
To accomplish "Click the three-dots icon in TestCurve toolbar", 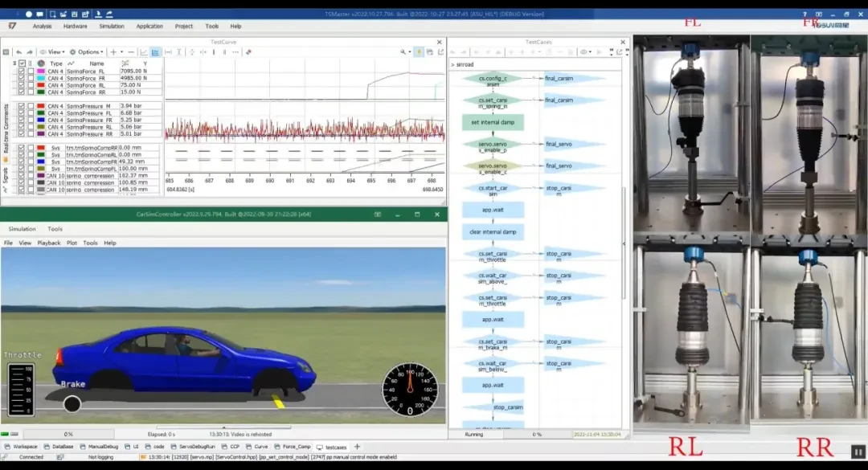I will [235, 52].
